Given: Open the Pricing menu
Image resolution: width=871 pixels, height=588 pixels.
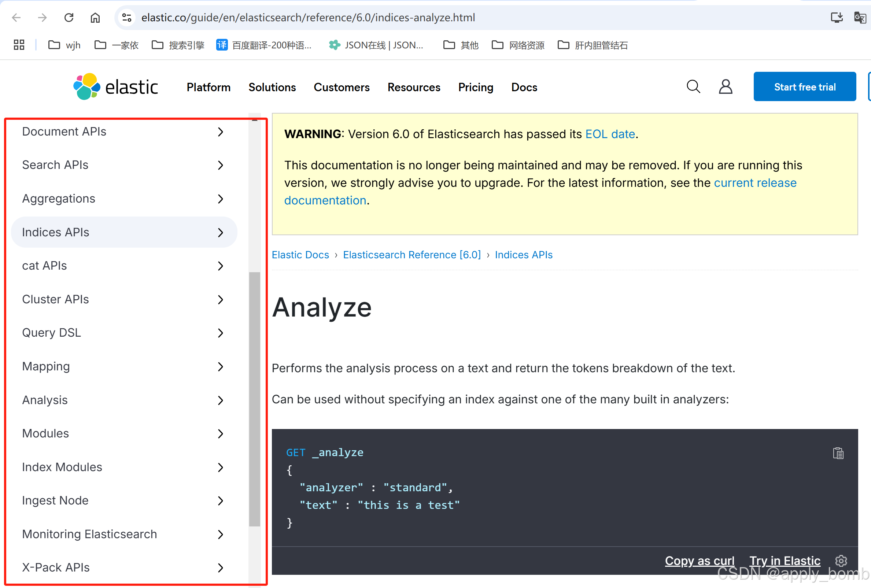Looking at the screenshot, I should point(476,87).
